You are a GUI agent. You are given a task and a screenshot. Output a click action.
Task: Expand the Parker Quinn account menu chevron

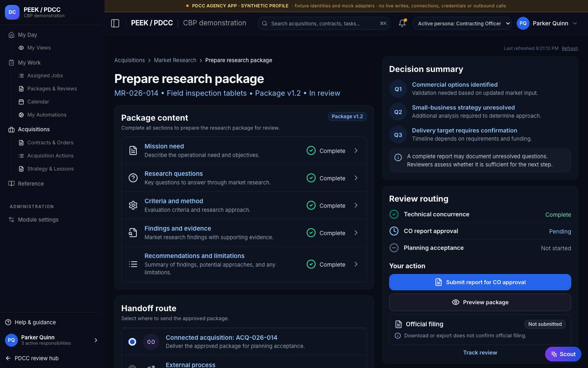(x=575, y=23)
